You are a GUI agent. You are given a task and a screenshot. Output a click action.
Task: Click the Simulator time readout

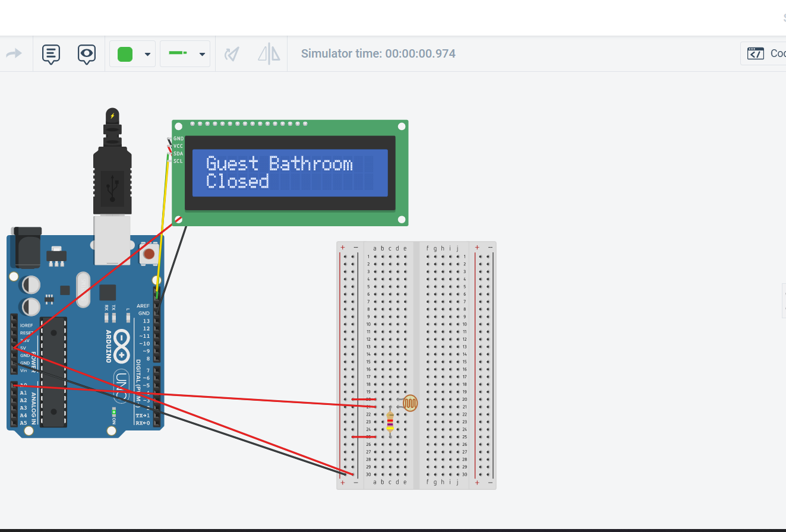click(378, 54)
